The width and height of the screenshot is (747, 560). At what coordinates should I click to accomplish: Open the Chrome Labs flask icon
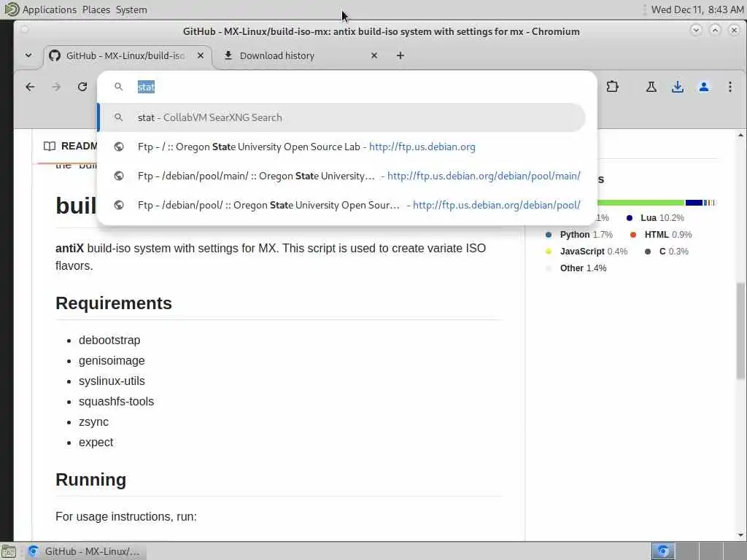651,87
